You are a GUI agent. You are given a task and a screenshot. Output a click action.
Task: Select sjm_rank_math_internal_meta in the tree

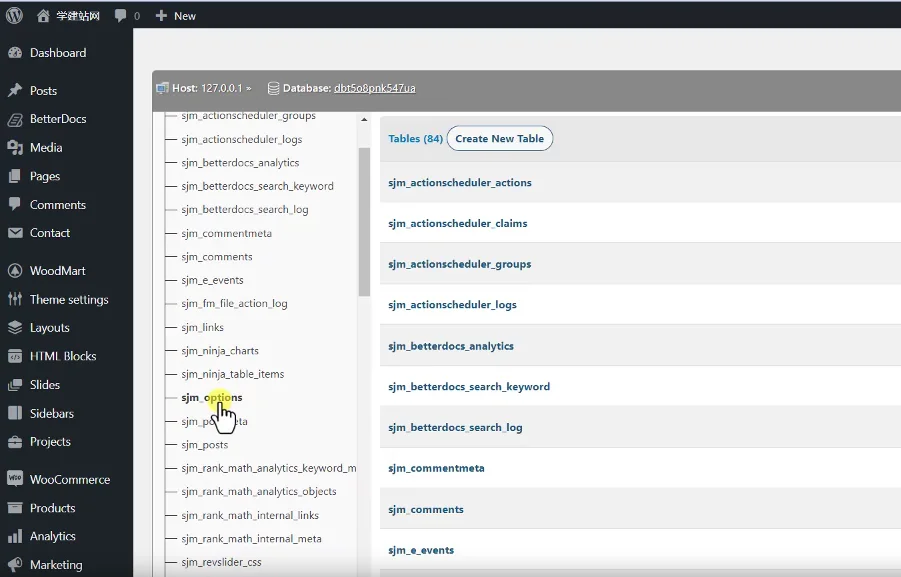pos(251,538)
